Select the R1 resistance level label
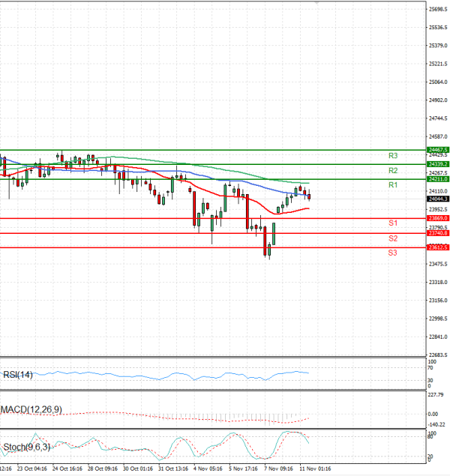Screen dimensions: 450x476 pyautogui.click(x=392, y=185)
